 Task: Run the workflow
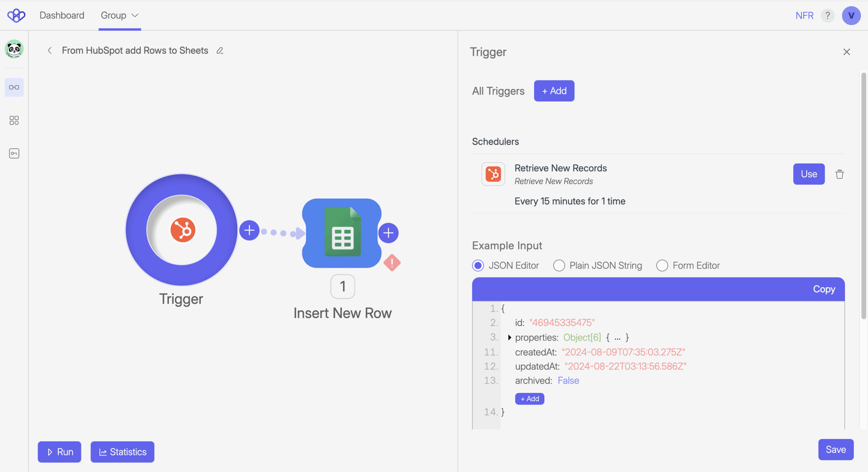tap(59, 452)
